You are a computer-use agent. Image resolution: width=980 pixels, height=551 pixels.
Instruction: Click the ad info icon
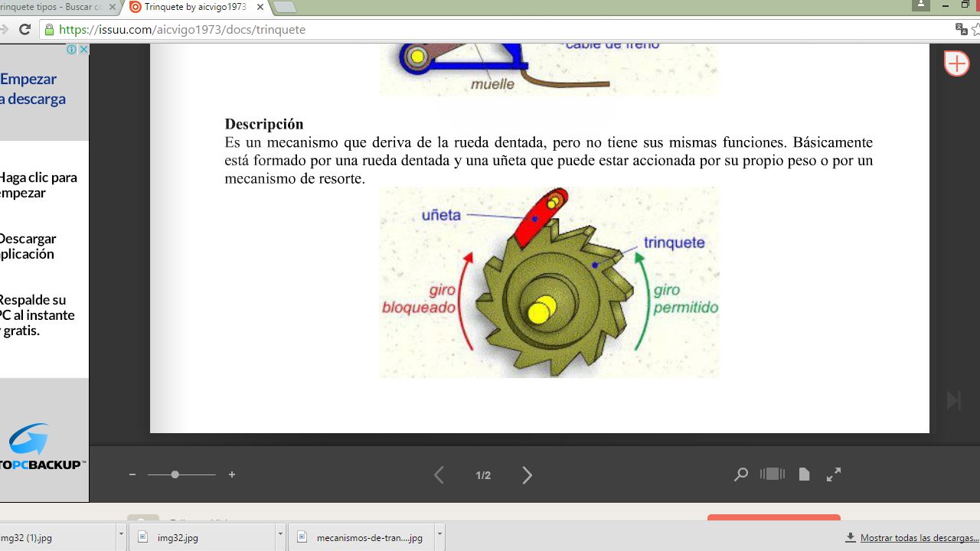(x=72, y=49)
